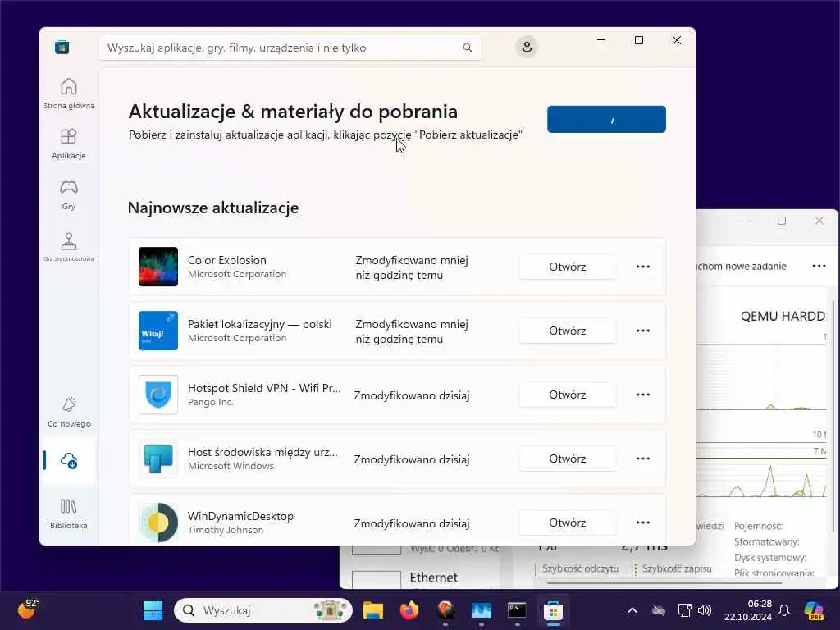Open Host środowiska with Otwórz button
The width and height of the screenshot is (840, 630).
click(568, 459)
